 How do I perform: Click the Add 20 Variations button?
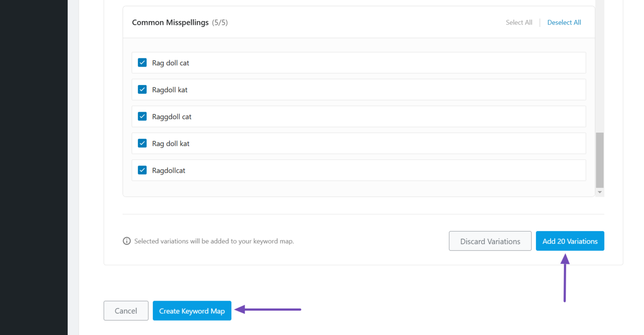click(x=570, y=241)
